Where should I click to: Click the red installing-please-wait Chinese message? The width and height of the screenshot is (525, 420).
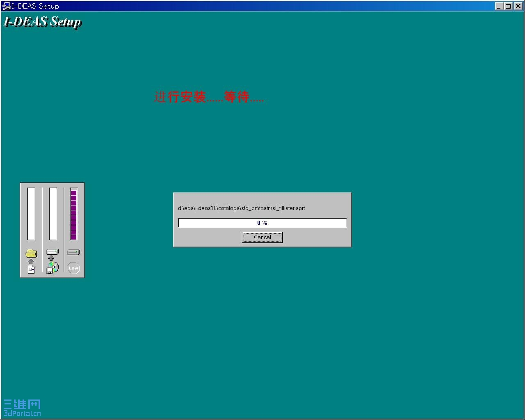(x=209, y=97)
